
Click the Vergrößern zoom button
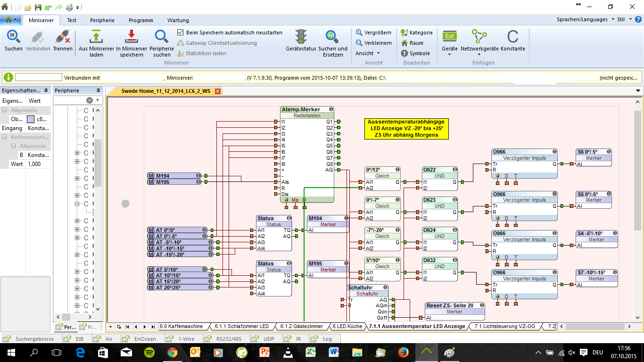tap(373, 33)
